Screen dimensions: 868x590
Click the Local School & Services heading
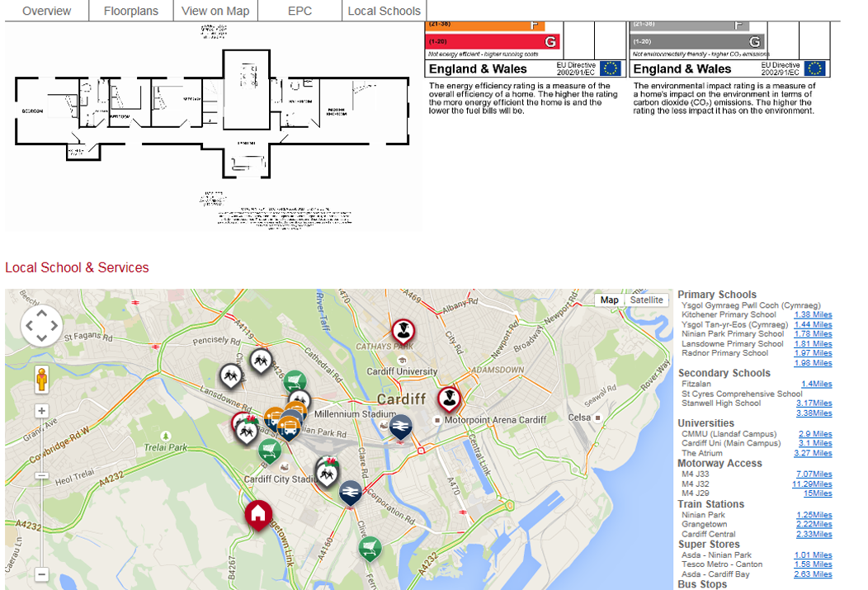(x=77, y=268)
